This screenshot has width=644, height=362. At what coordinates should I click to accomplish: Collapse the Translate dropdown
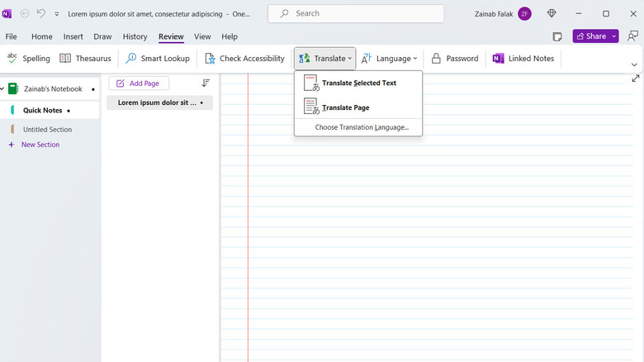tap(324, 59)
